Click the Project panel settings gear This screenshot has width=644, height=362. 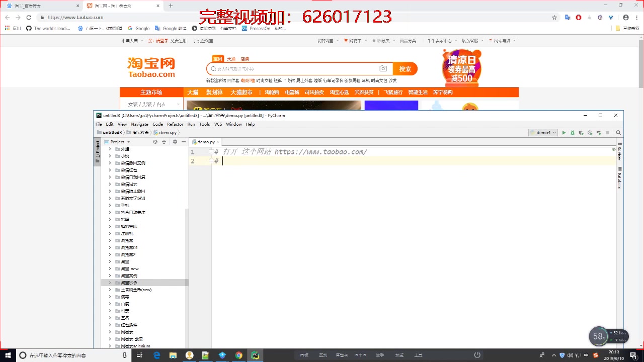pyautogui.click(x=175, y=142)
